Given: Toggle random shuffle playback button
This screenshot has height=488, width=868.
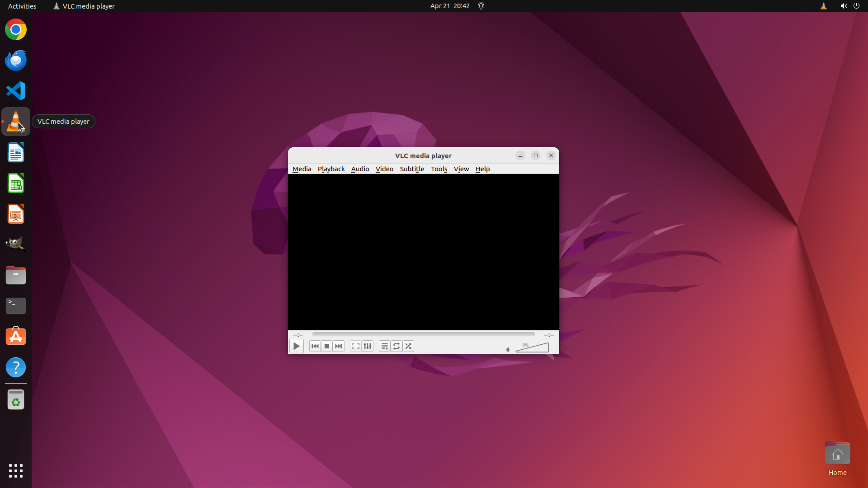Looking at the screenshot, I should click(408, 346).
